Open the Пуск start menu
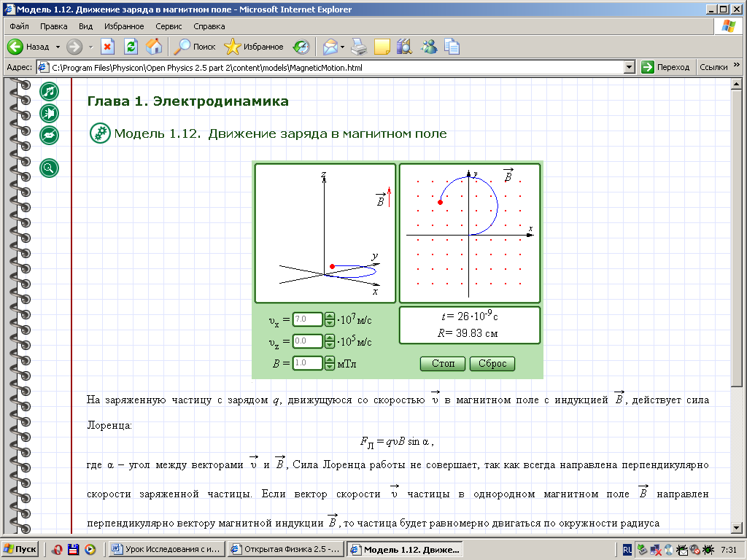 [20, 549]
